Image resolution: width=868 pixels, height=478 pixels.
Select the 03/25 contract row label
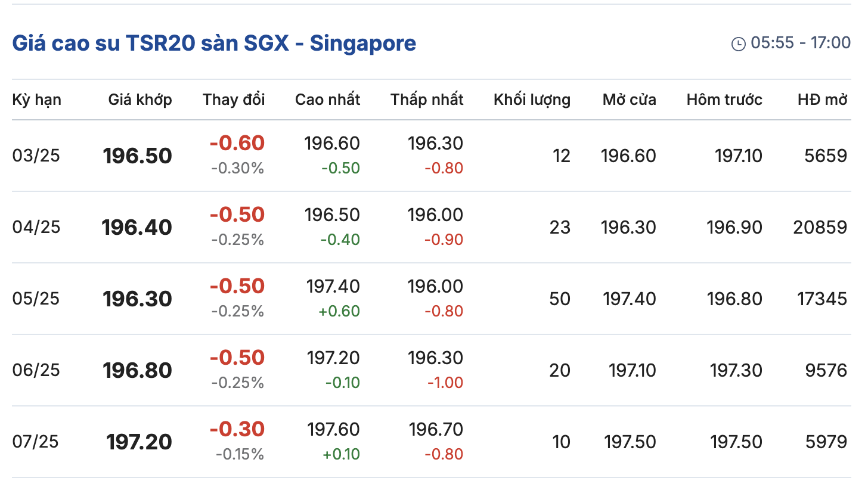(x=36, y=156)
